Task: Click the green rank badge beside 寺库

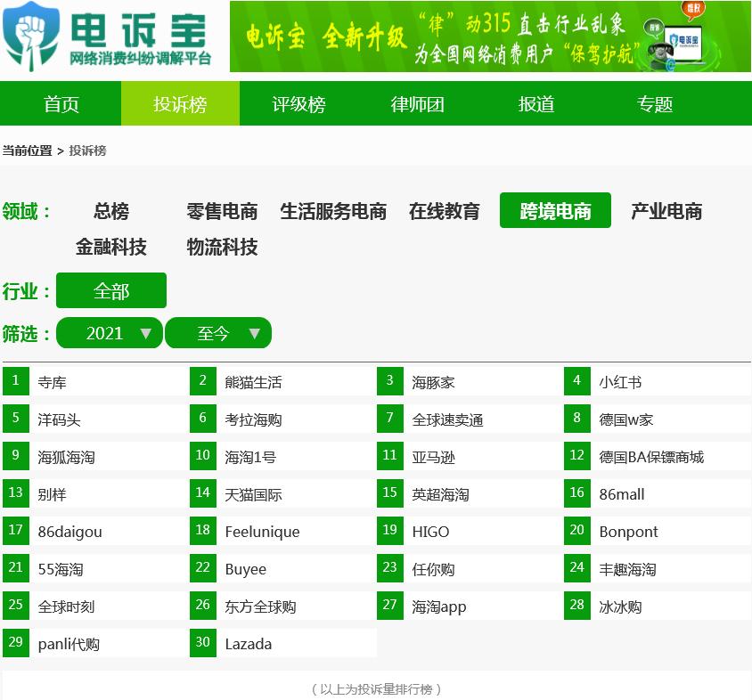Action: [15, 380]
